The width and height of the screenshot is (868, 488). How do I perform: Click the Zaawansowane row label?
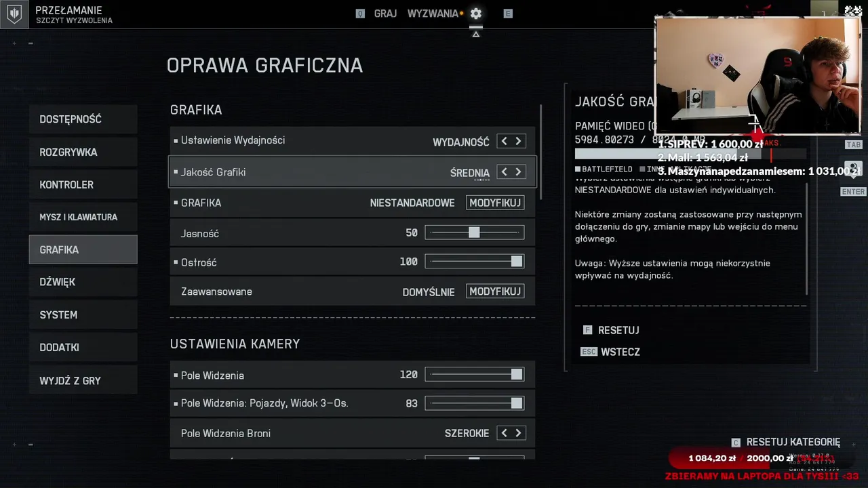[216, 291]
